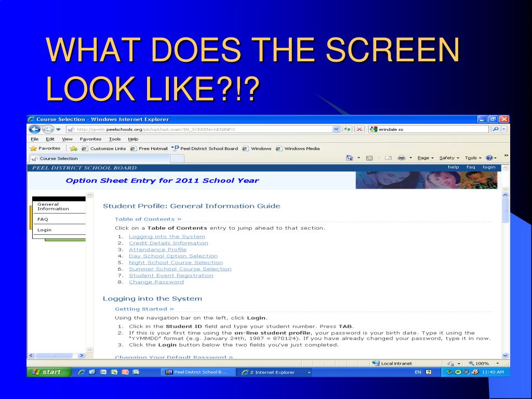Click the Favorites star button
This screenshot has height=399, width=532.
[45, 148]
